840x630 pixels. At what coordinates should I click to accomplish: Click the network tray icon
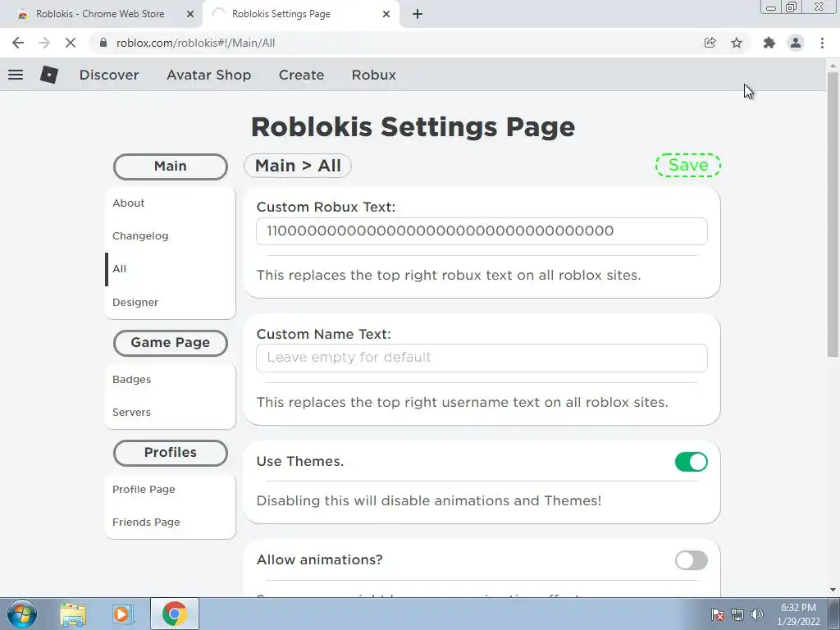pyautogui.click(x=737, y=614)
